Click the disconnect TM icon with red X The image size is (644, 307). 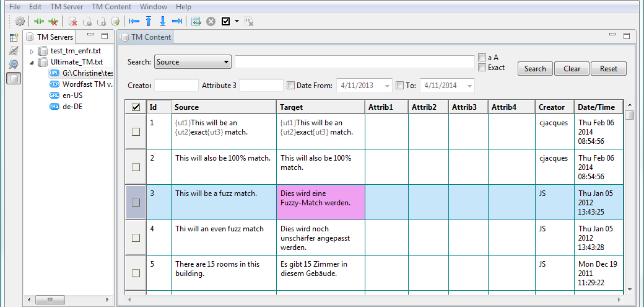(53, 21)
